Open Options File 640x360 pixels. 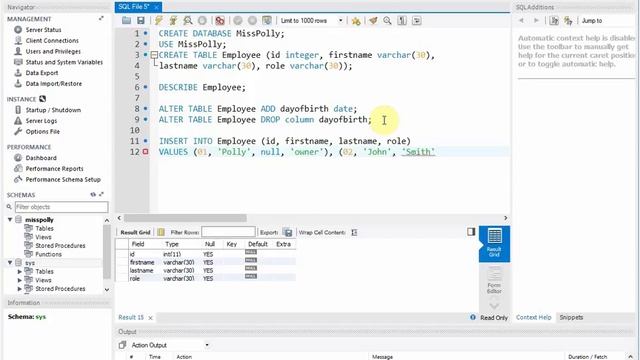(42, 131)
